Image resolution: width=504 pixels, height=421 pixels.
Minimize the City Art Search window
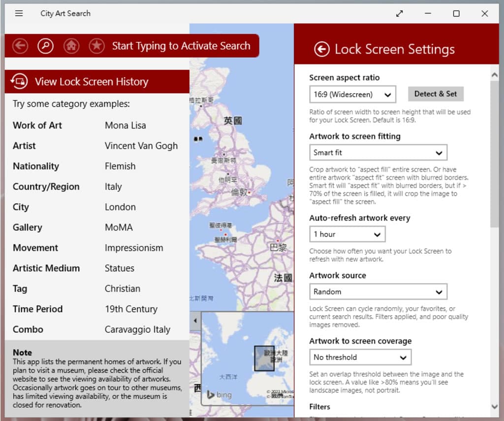pyautogui.click(x=428, y=13)
